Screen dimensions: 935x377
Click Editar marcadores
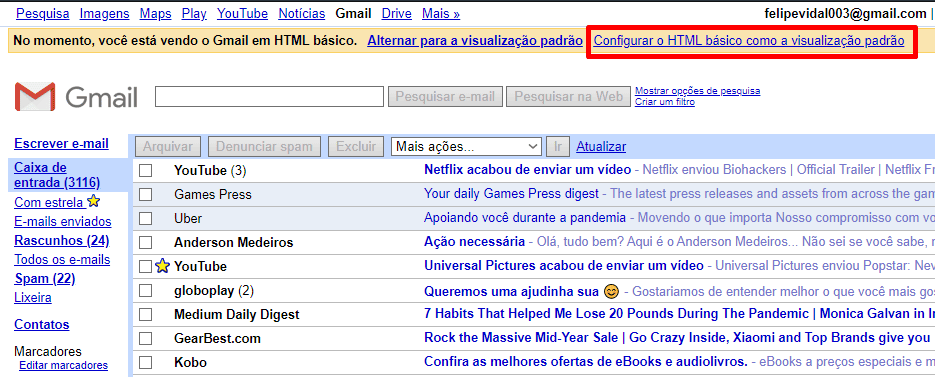(63, 365)
